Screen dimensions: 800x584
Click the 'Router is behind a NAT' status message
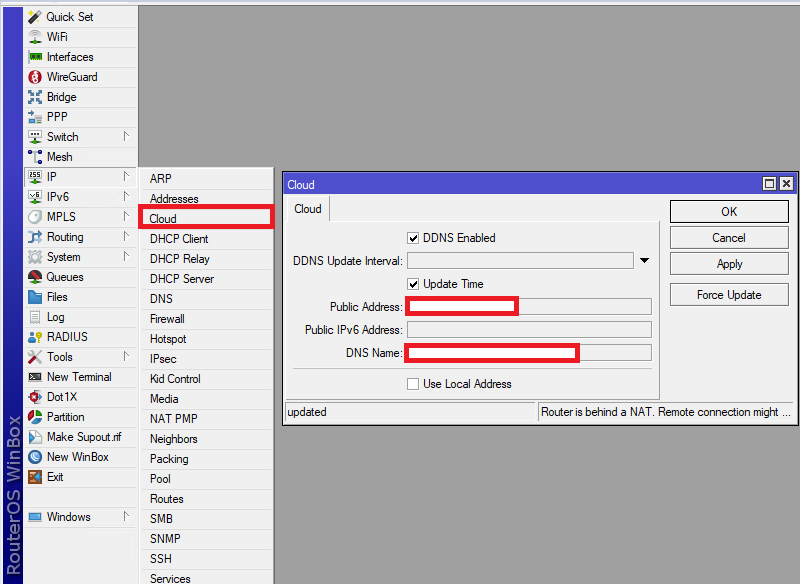(x=666, y=412)
